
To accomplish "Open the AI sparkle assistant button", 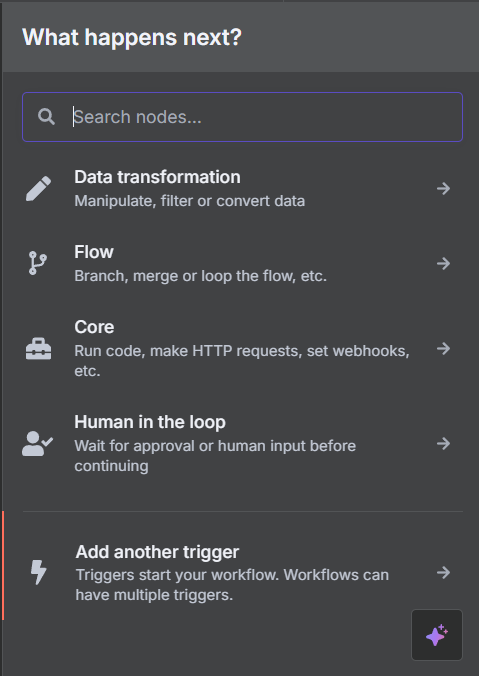I will coord(437,635).
